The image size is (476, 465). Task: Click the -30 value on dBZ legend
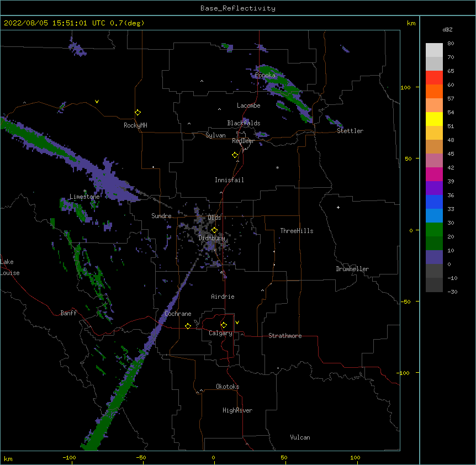452,292
